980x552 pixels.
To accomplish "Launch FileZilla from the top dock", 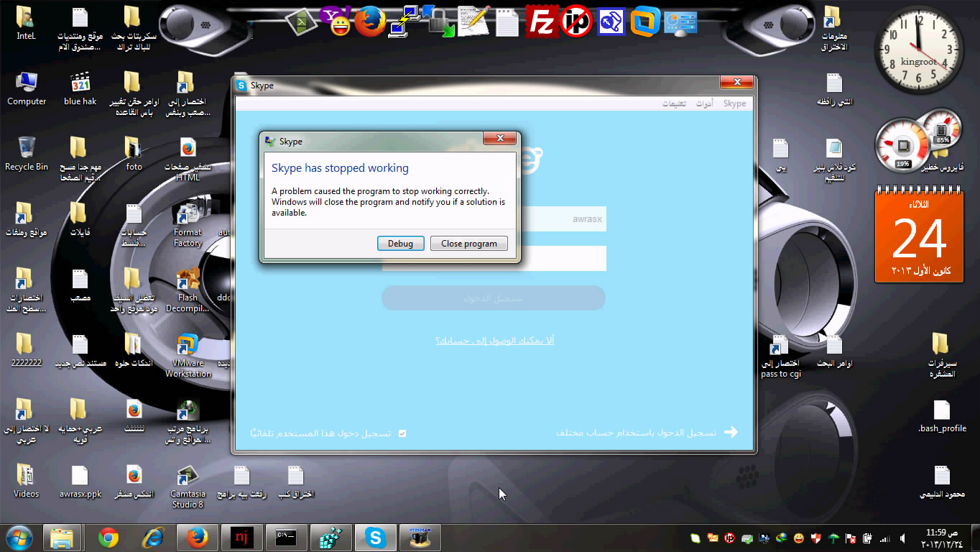I will [x=542, y=22].
